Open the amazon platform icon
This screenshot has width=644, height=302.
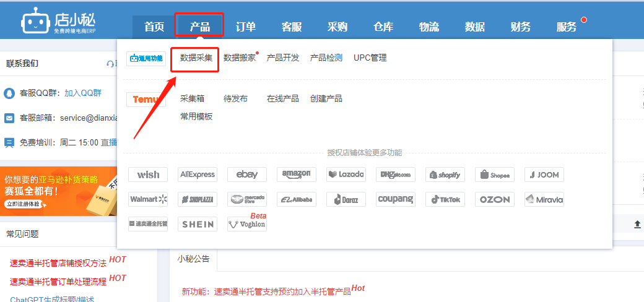[297, 175]
